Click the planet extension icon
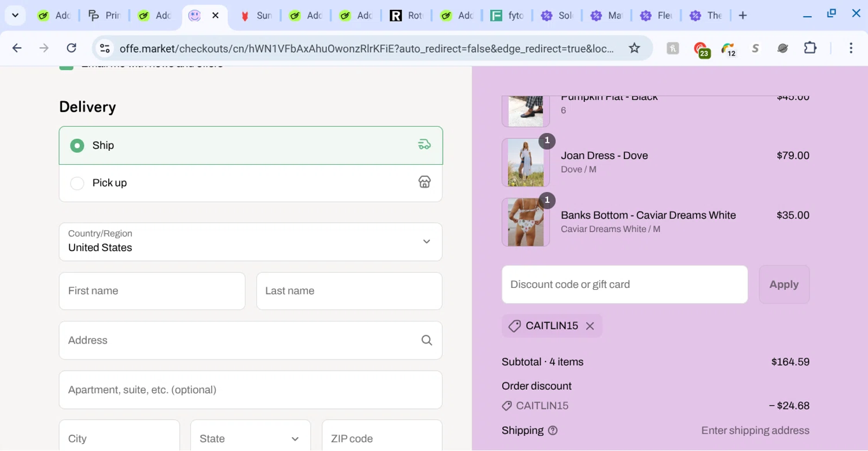Screen dimensions: 868x451 pos(782,49)
